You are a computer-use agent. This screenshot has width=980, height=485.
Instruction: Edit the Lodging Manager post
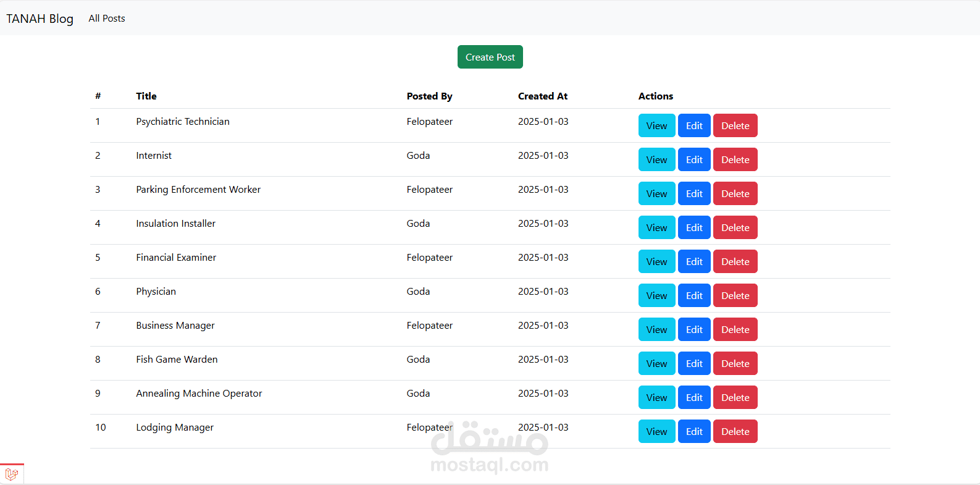point(694,431)
